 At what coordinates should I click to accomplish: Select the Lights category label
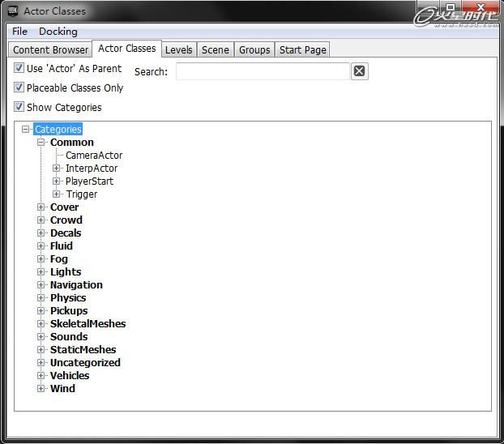pyautogui.click(x=66, y=272)
